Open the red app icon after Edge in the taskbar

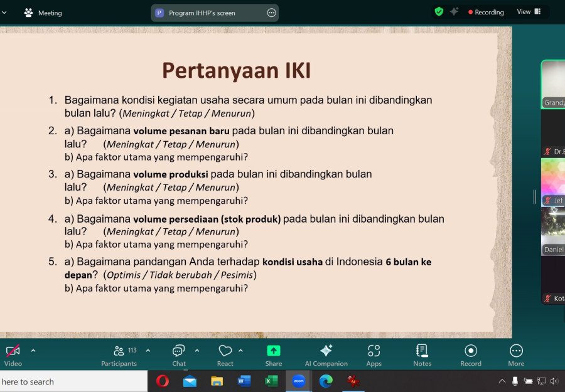pyautogui.click(x=353, y=381)
